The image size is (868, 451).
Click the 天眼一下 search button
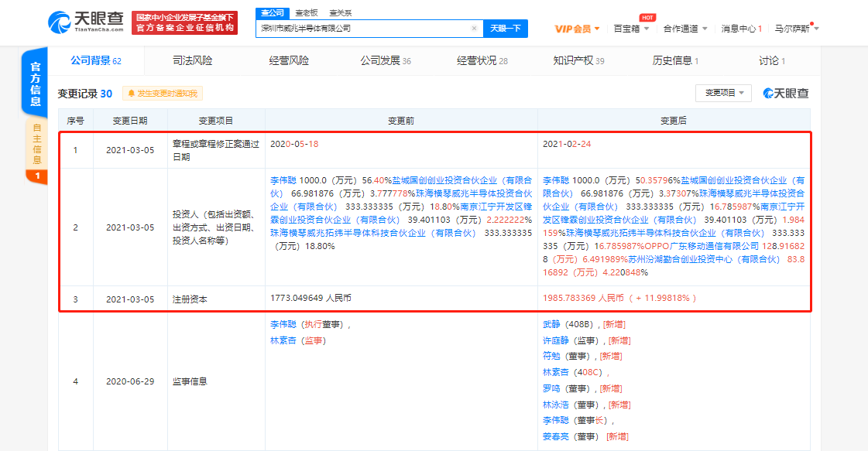506,29
